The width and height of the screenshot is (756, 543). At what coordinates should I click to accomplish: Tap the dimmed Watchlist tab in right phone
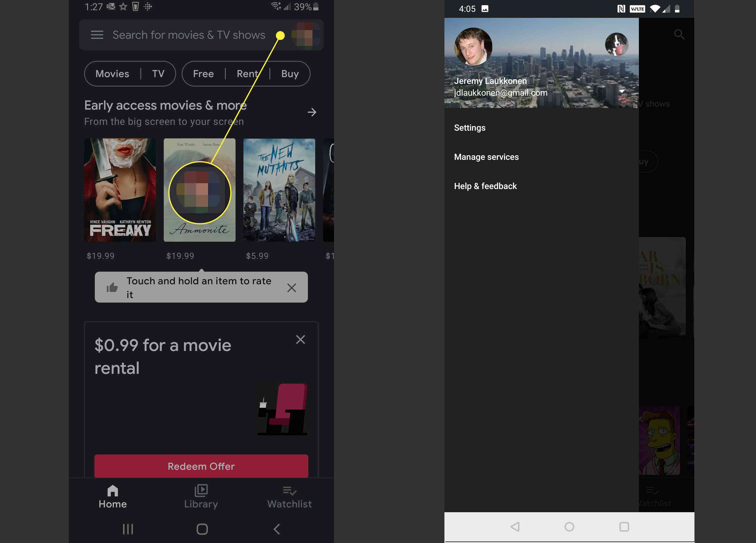(x=655, y=497)
